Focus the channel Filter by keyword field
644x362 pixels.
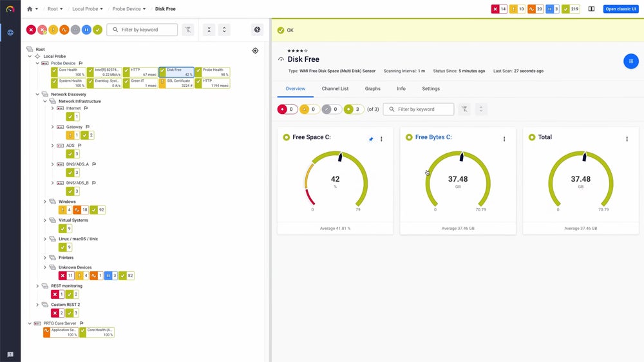tap(419, 109)
